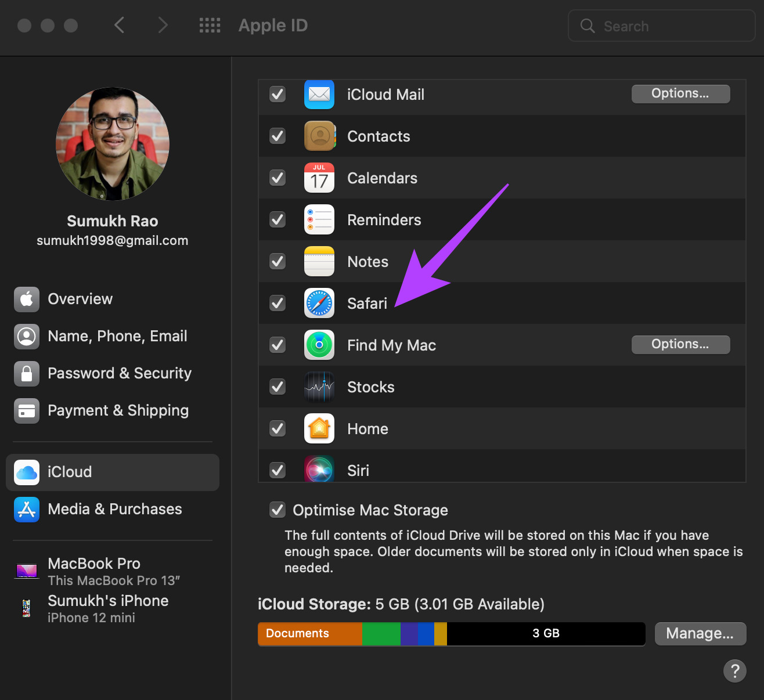This screenshot has width=764, height=700.
Task: Click the Documents segment of storage bar
Action: click(310, 634)
